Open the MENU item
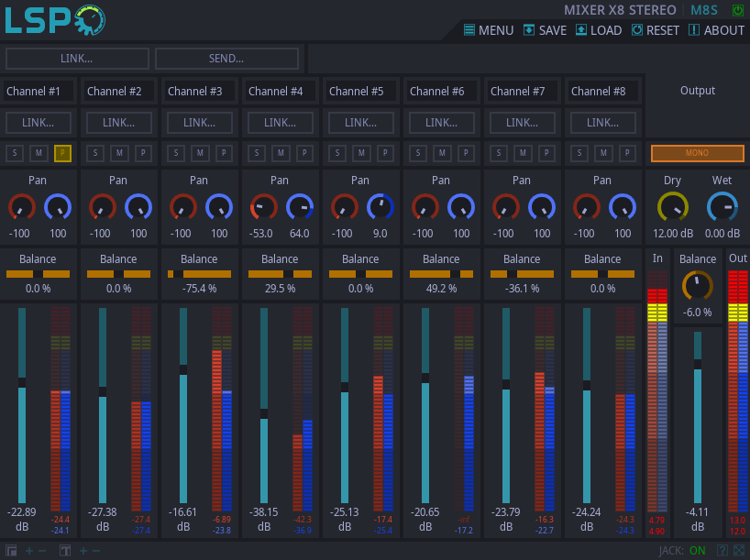Image resolution: width=750 pixels, height=560 pixels. 489,30
